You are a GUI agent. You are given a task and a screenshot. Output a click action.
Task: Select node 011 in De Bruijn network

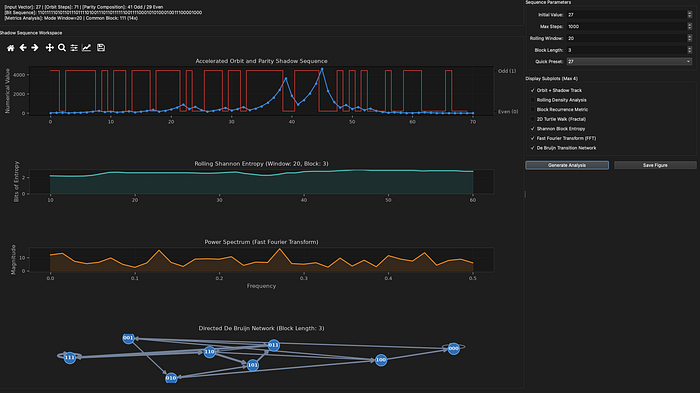coord(274,345)
